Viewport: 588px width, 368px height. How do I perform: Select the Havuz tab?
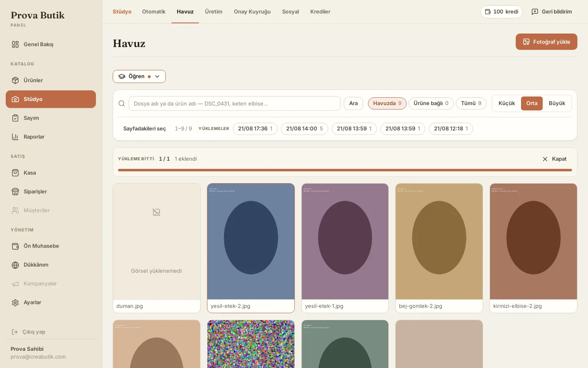point(185,12)
